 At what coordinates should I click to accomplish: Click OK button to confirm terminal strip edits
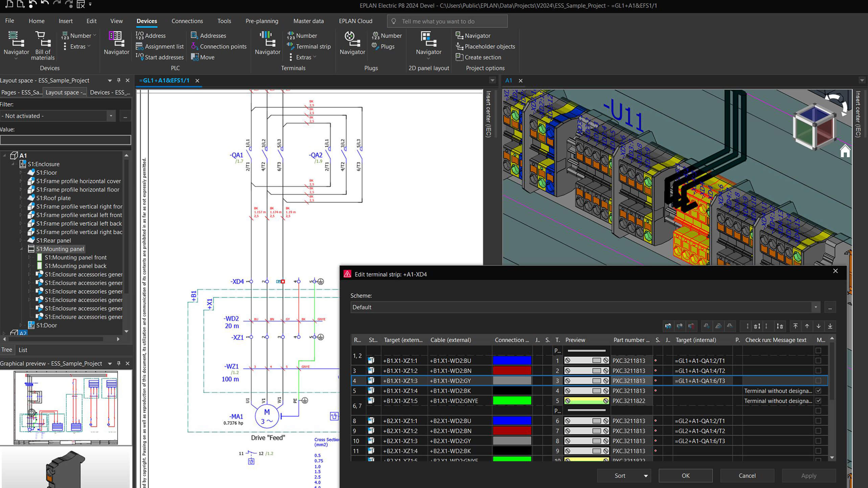tap(686, 475)
